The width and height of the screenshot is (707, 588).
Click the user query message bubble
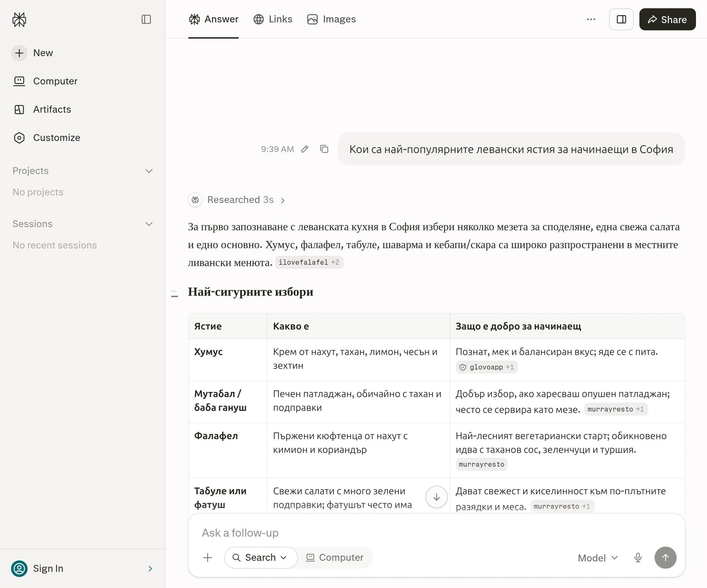pyautogui.click(x=511, y=149)
